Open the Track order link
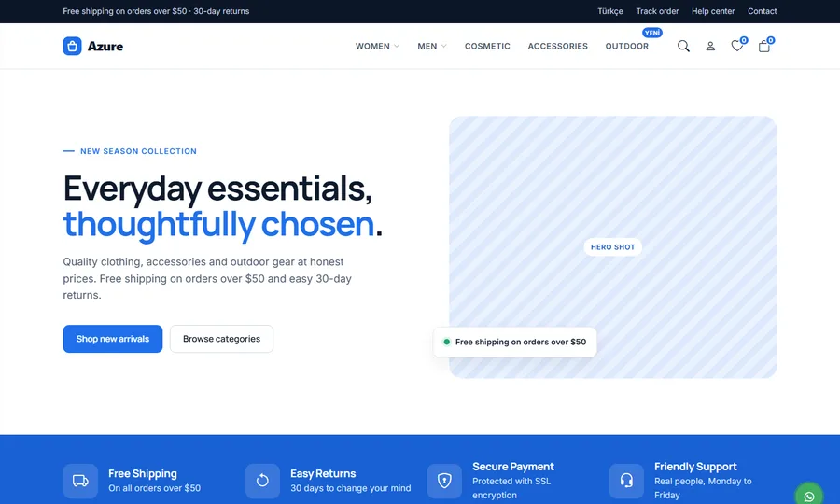 coord(657,11)
